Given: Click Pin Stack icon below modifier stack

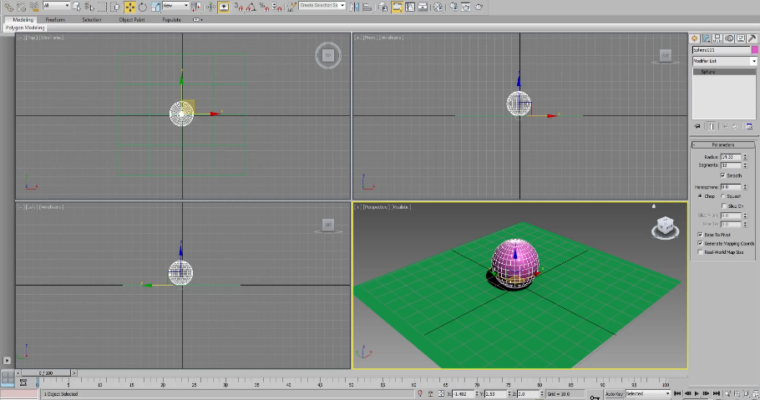Looking at the screenshot, I should 697,126.
